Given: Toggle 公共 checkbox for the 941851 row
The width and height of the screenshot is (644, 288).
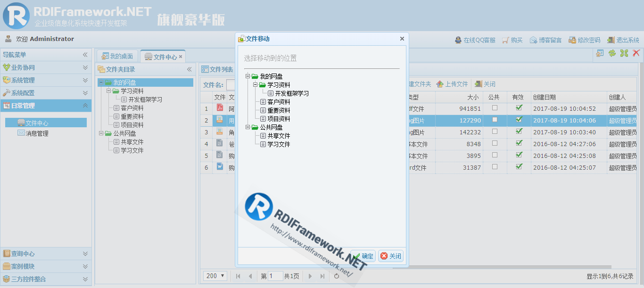Looking at the screenshot, I should point(495,108).
